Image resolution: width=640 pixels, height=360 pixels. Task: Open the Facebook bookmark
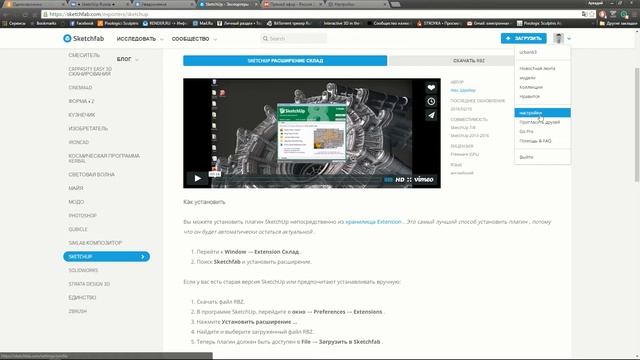82,24
